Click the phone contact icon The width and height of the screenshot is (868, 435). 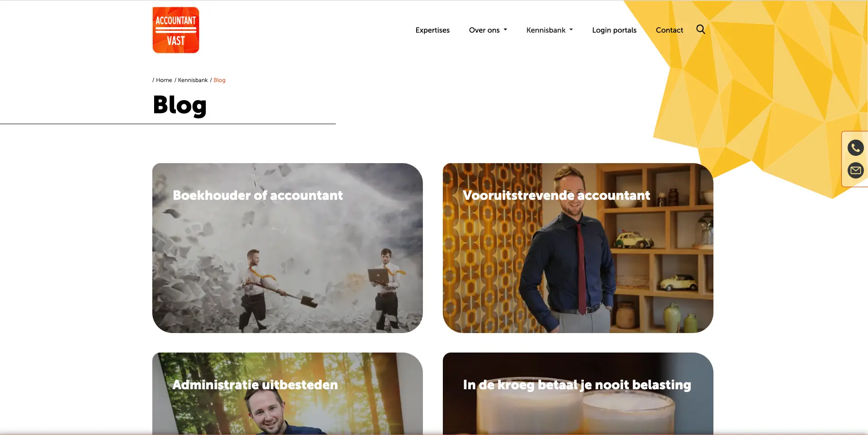(x=855, y=148)
